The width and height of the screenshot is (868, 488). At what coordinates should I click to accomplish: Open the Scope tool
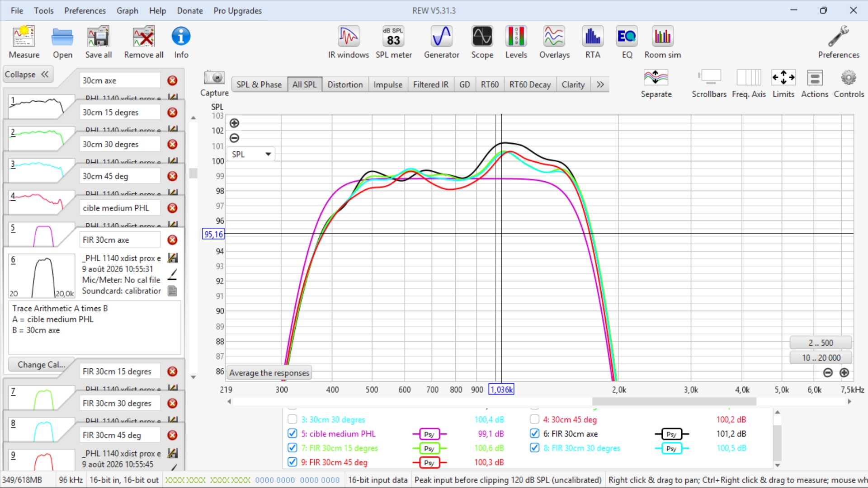pyautogui.click(x=482, y=42)
